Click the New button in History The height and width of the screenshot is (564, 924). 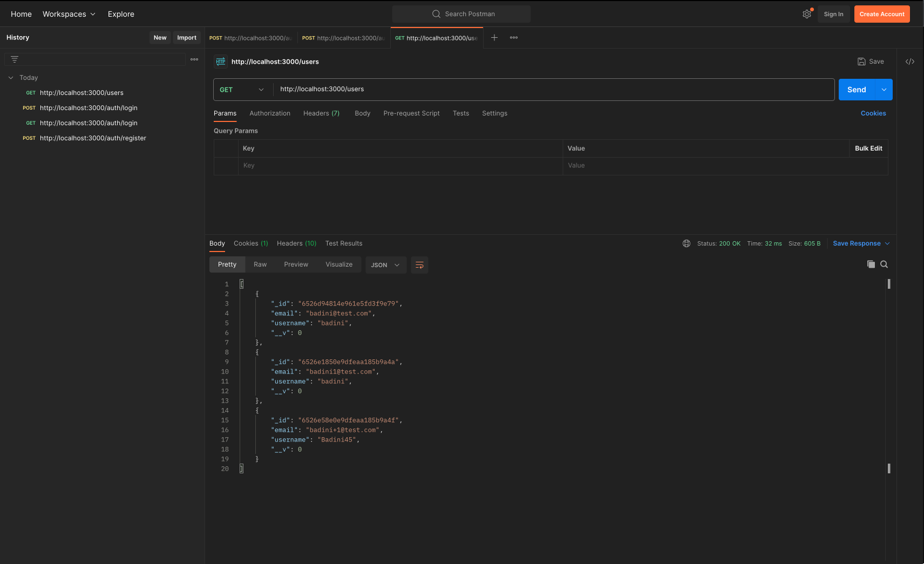tap(160, 37)
